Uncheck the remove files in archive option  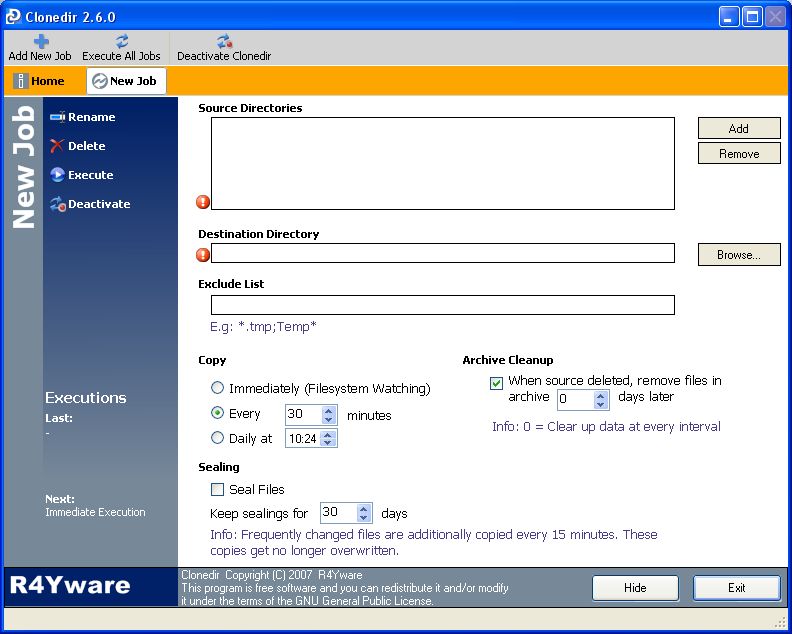point(496,382)
